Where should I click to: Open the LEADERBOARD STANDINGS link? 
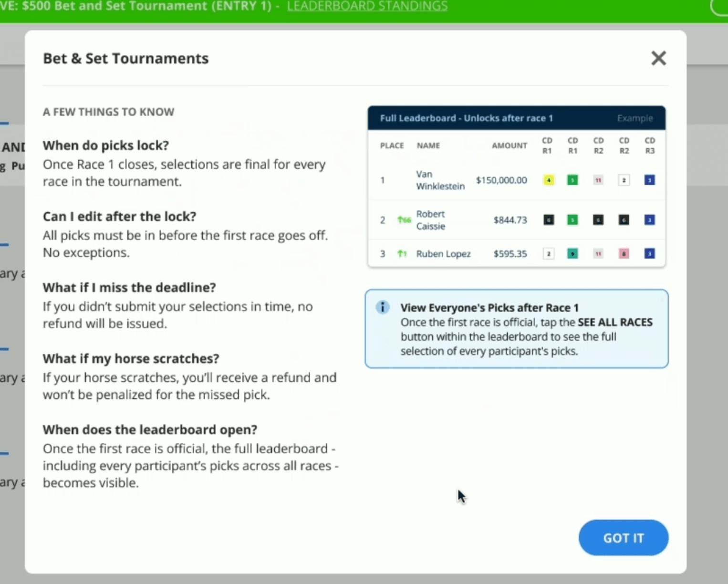point(367,6)
